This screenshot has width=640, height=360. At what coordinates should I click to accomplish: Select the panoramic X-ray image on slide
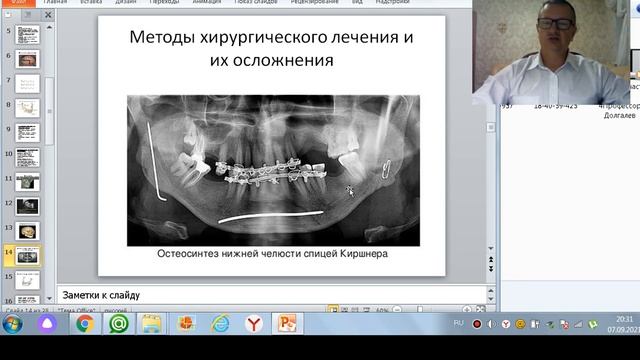[x=273, y=171]
